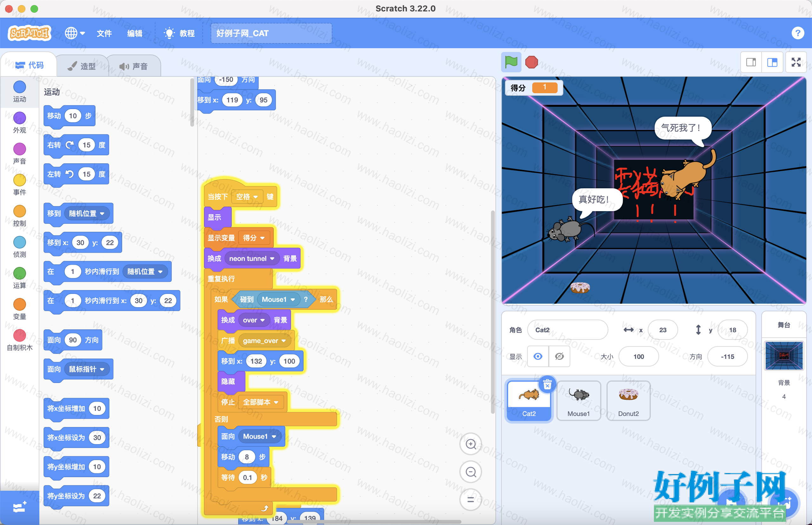This screenshot has height=525, width=812.
Task: Click the 得分 score monitor on stage
Action: 534,87
